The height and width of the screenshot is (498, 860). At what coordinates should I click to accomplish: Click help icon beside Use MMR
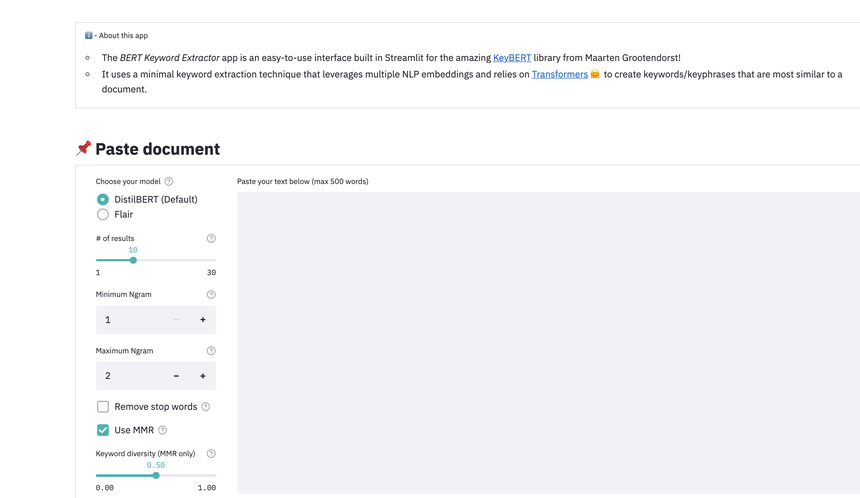click(163, 430)
